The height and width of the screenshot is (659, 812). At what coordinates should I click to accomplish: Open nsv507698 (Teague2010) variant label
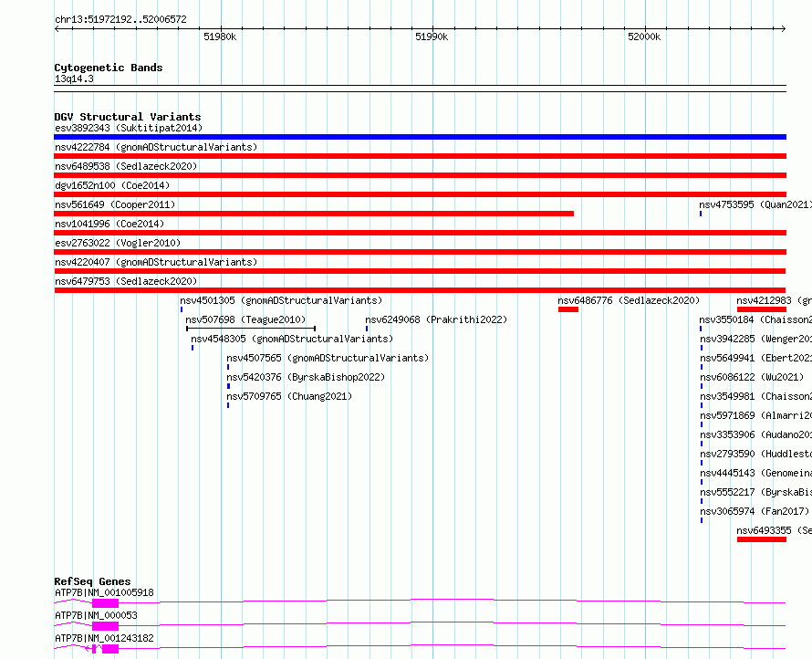point(245,319)
